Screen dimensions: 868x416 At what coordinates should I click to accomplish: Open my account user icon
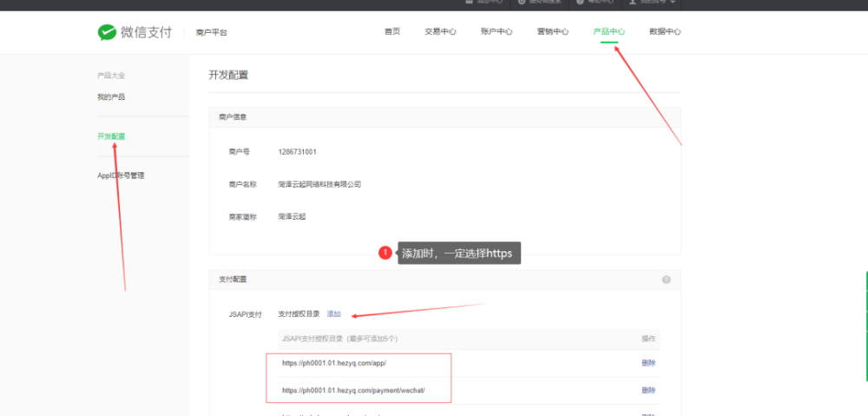click(x=632, y=2)
